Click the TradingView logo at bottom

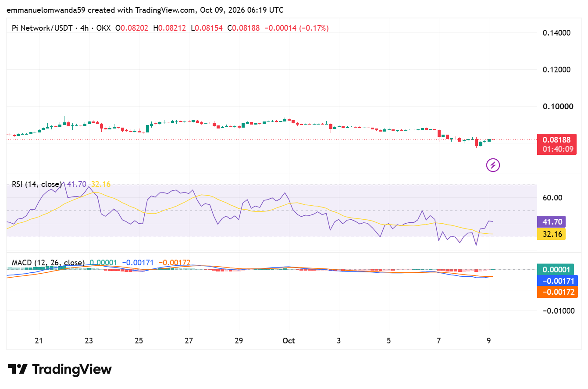60,369
